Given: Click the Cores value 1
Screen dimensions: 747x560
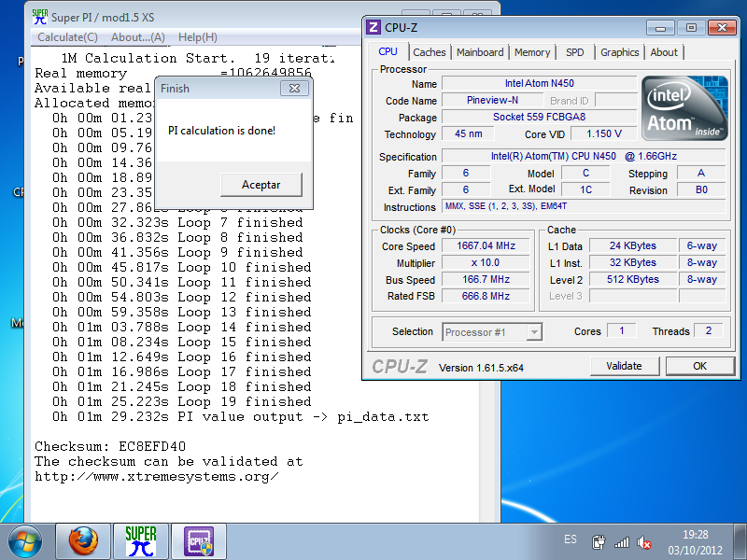Looking at the screenshot, I should coord(621,330).
